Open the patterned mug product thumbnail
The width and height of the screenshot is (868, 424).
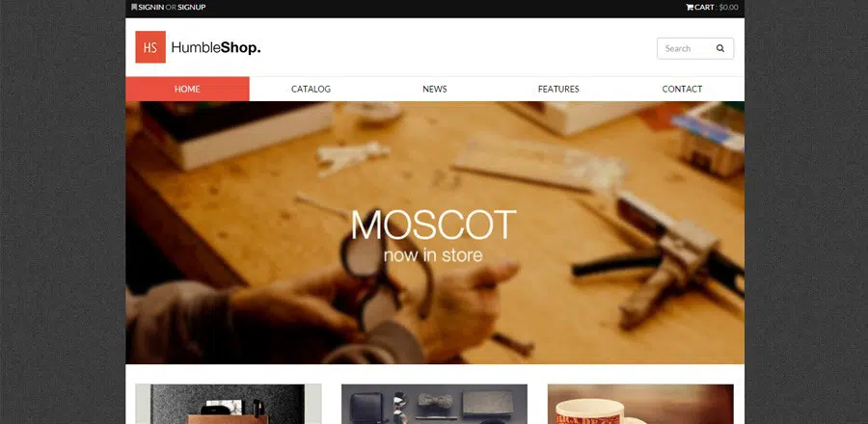click(x=640, y=404)
